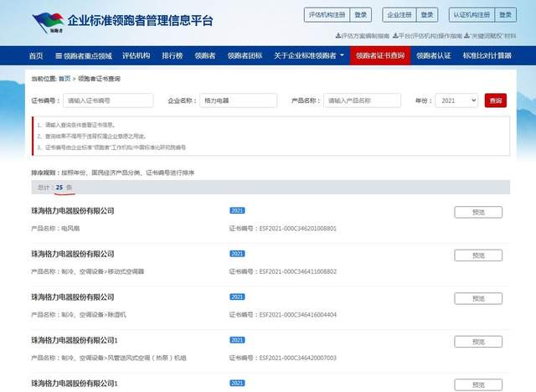Click 登录 next to 企业注册
The image size is (536, 392).
click(427, 15)
